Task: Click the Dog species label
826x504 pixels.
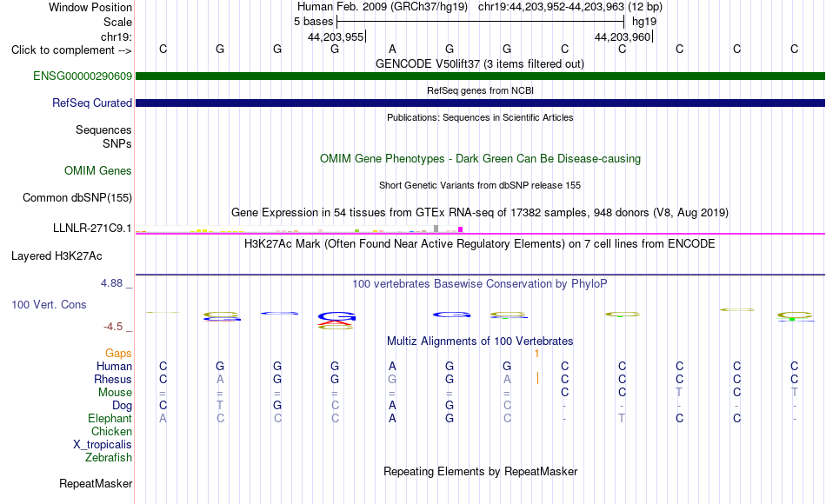Action: tap(122, 406)
